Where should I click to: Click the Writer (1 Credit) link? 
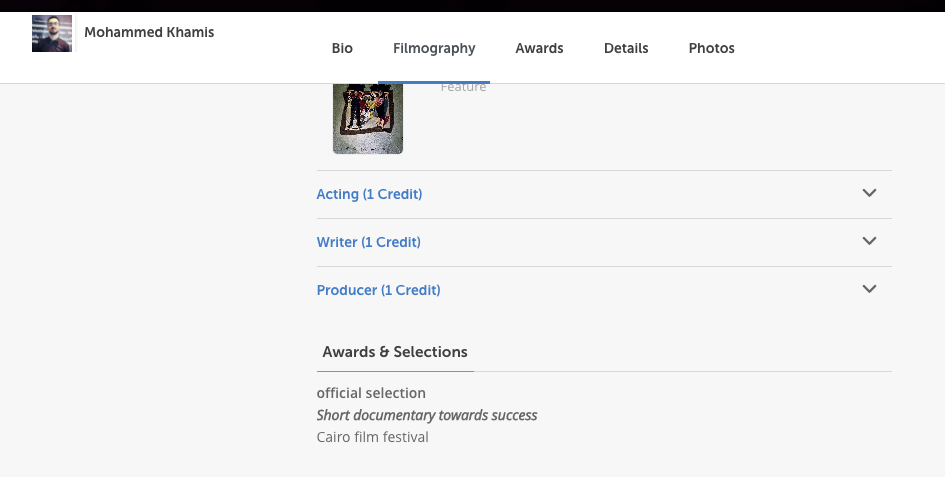click(368, 242)
